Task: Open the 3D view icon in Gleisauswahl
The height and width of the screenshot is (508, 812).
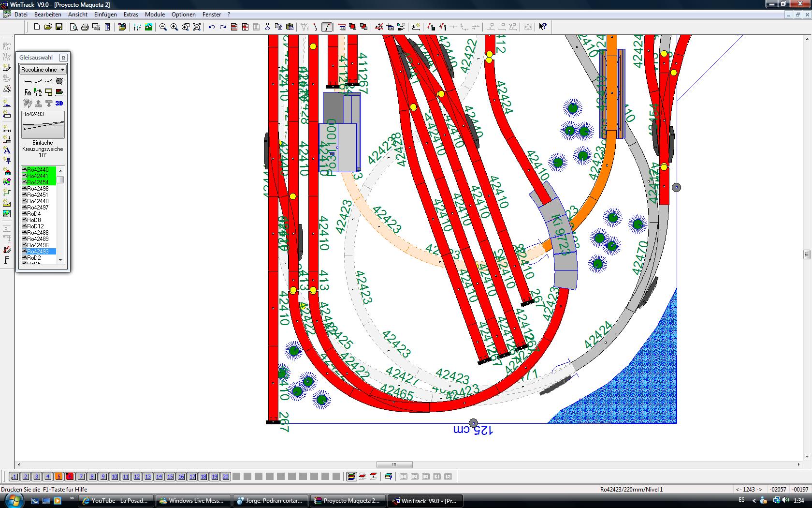Action: [59, 103]
